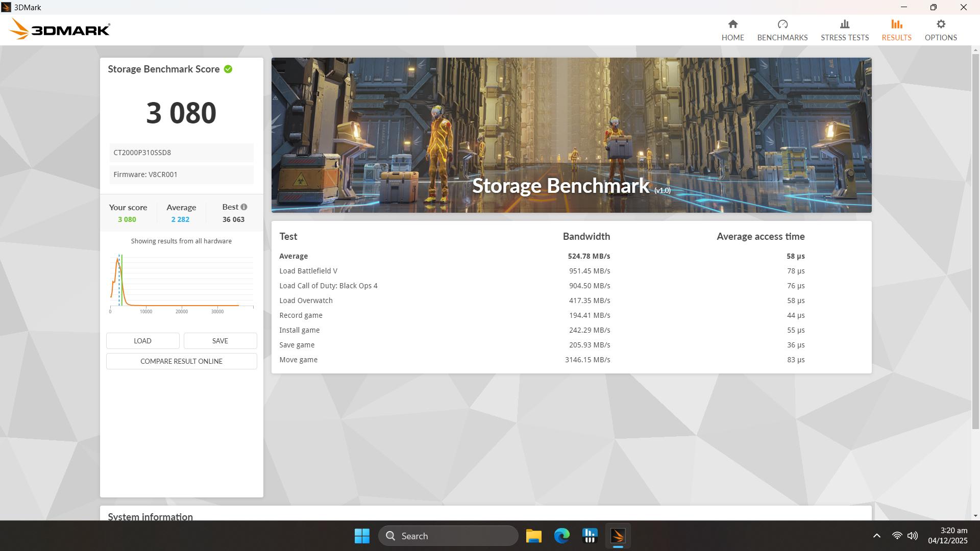Click the volume icon in system tray
This screenshot has height=551, width=980.
click(912, 536)
